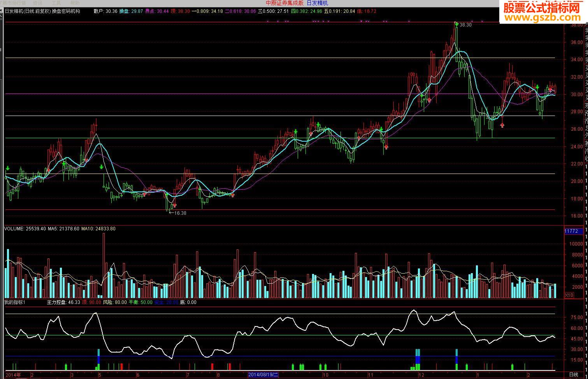Click the X10 volume scale multiplier

569,295
